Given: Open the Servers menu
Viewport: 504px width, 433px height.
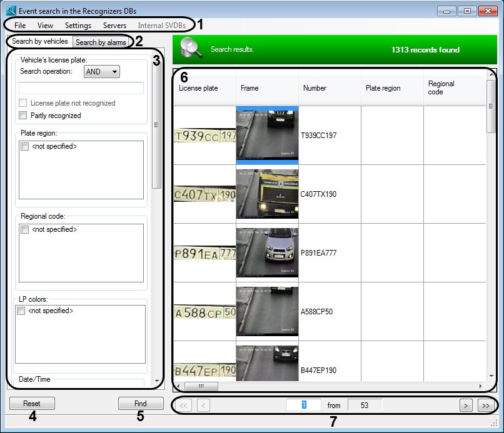Looking at the screenshot, I should point(114,26).
